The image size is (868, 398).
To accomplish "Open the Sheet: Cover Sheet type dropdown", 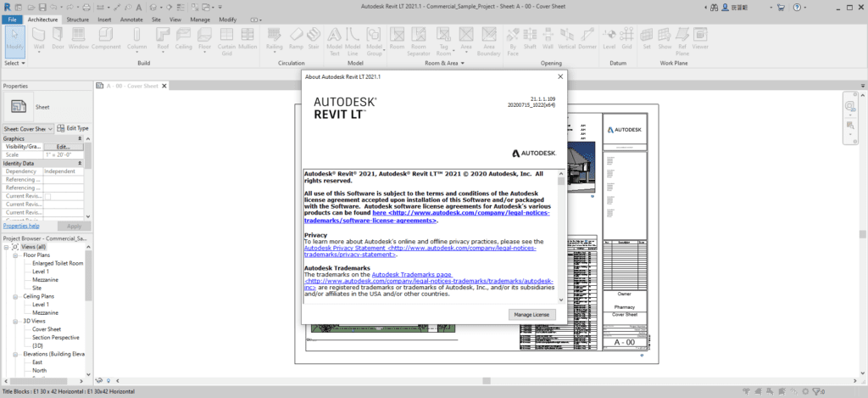I will tap(28, 129).
